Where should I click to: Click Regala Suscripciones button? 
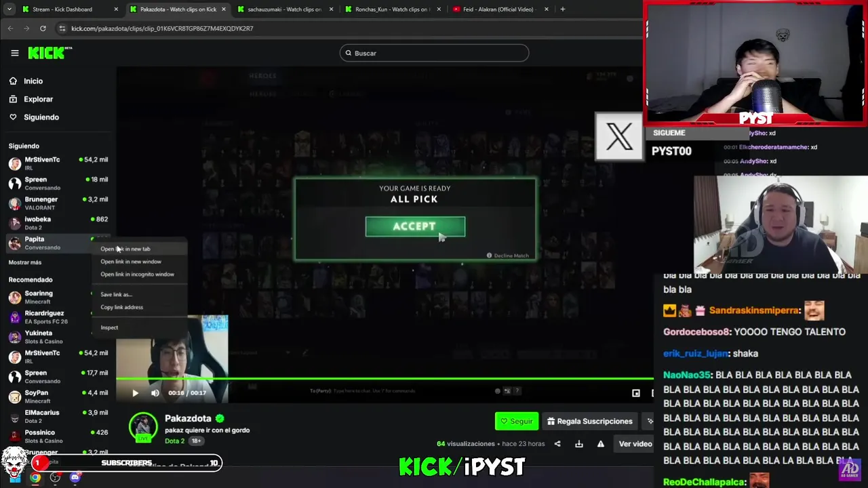point(590,422)
